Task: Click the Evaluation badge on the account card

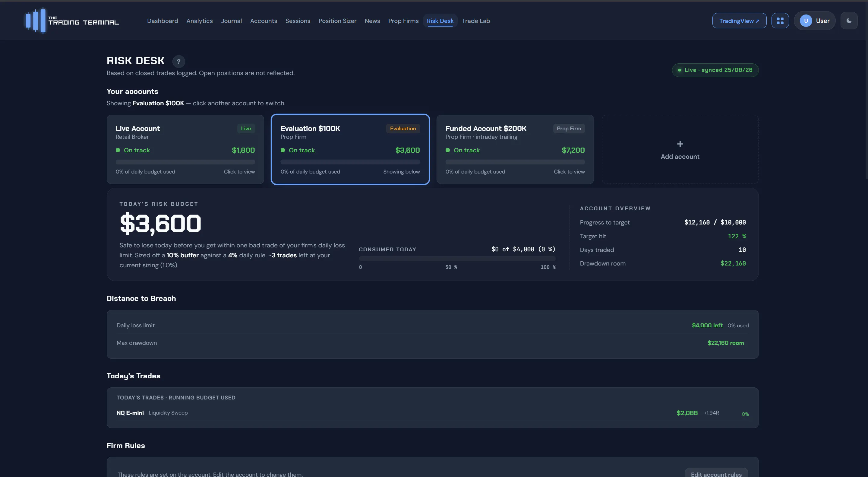Action: click(x=403, y=129)
